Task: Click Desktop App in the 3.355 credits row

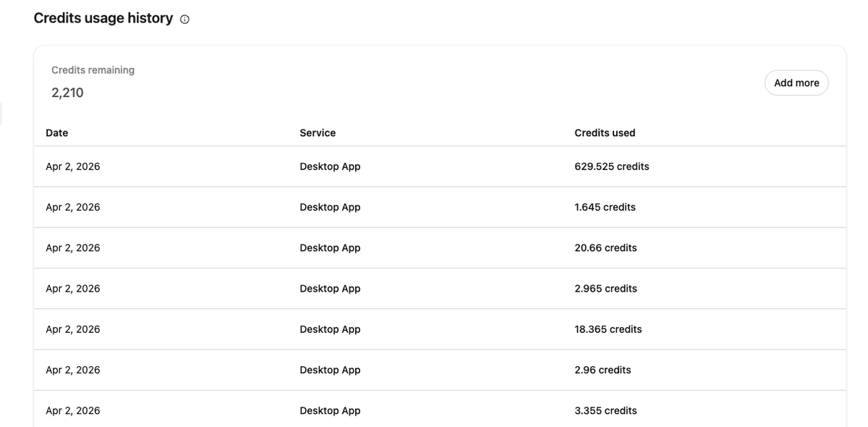Action: click(330, 410)
